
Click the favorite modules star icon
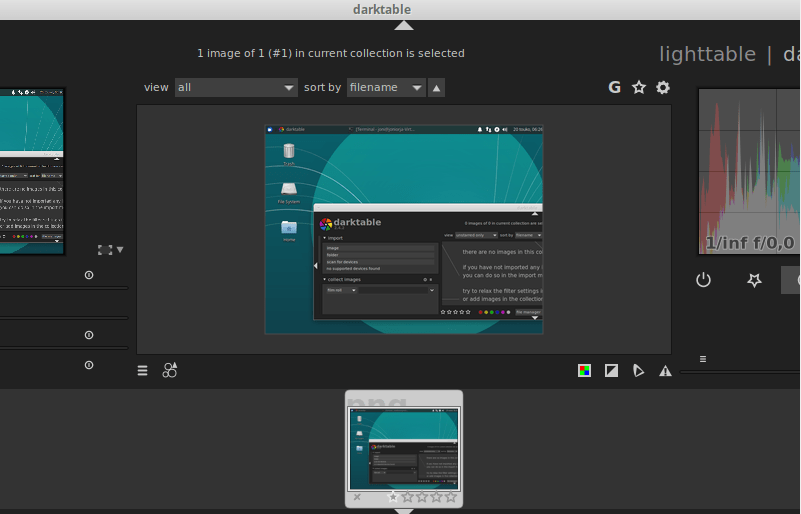pos(755,280)
